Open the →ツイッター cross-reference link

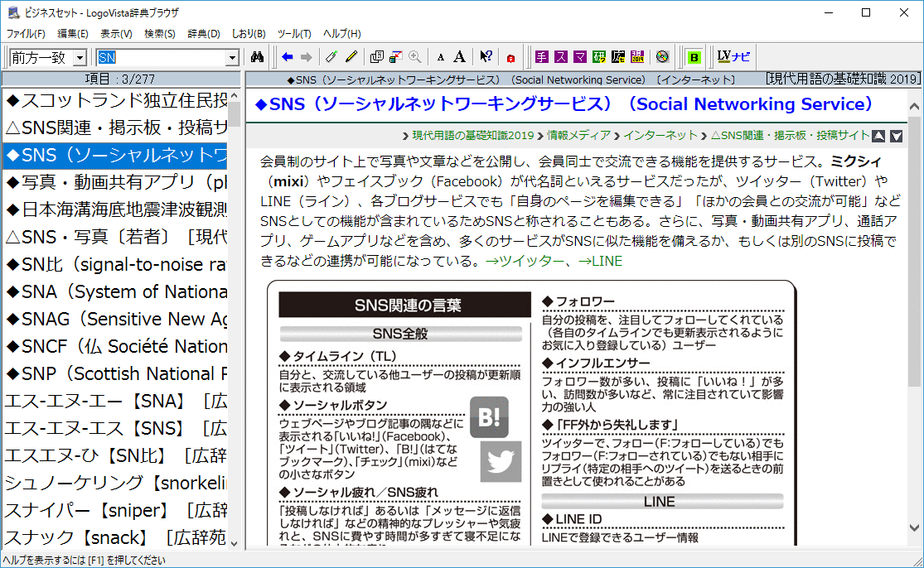(525, 262)
